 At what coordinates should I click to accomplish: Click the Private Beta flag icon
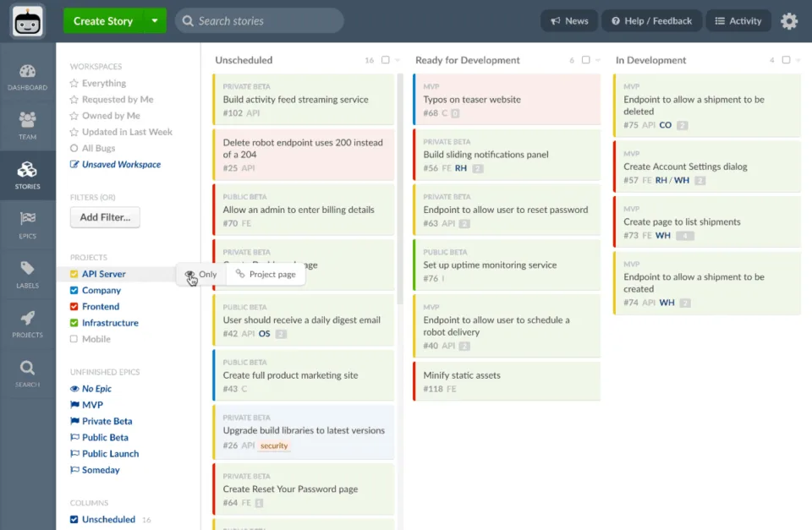74,421
